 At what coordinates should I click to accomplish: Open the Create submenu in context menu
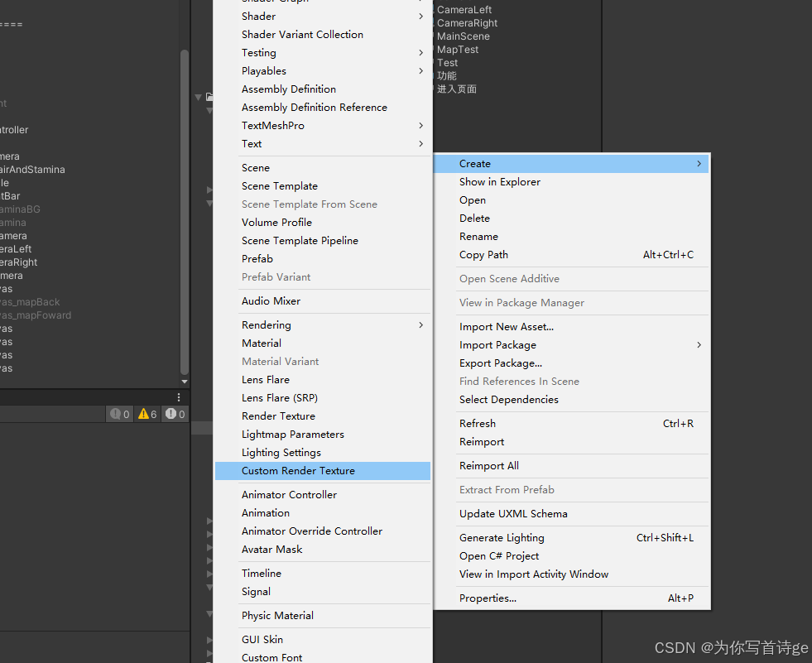(x=572, y=164)
